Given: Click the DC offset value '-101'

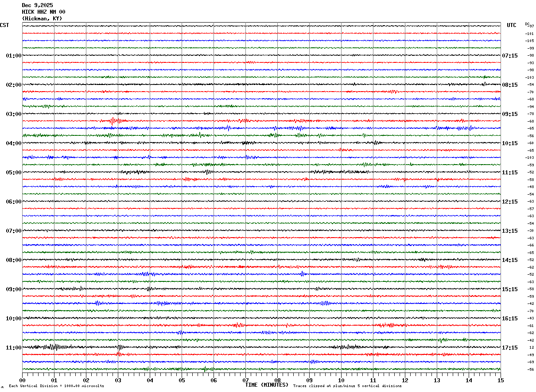Looking at the screenshot, I should coord(530,34).
